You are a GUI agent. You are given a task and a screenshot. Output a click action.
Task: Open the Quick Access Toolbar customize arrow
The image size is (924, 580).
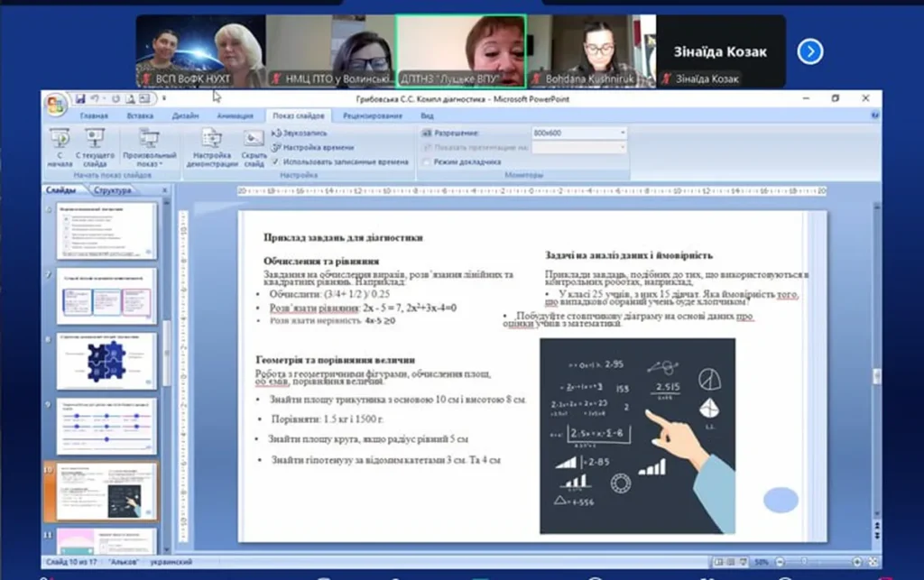coord(164,98)
